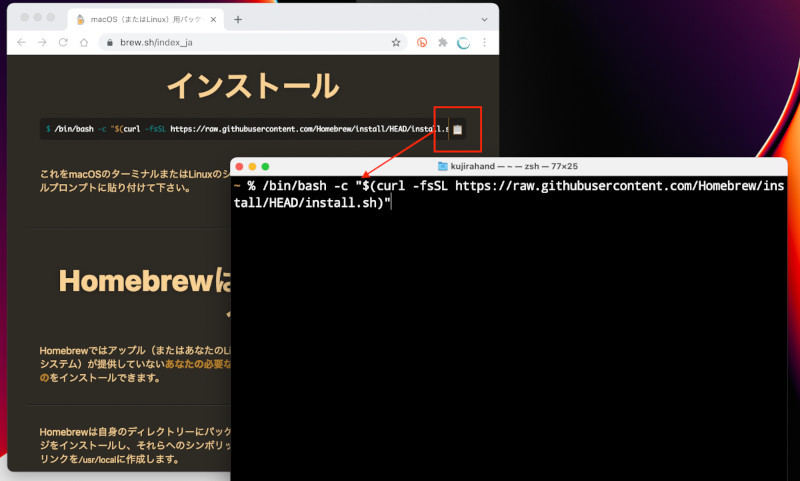Click the Homebrew favicon on the tab

(80, 19)
